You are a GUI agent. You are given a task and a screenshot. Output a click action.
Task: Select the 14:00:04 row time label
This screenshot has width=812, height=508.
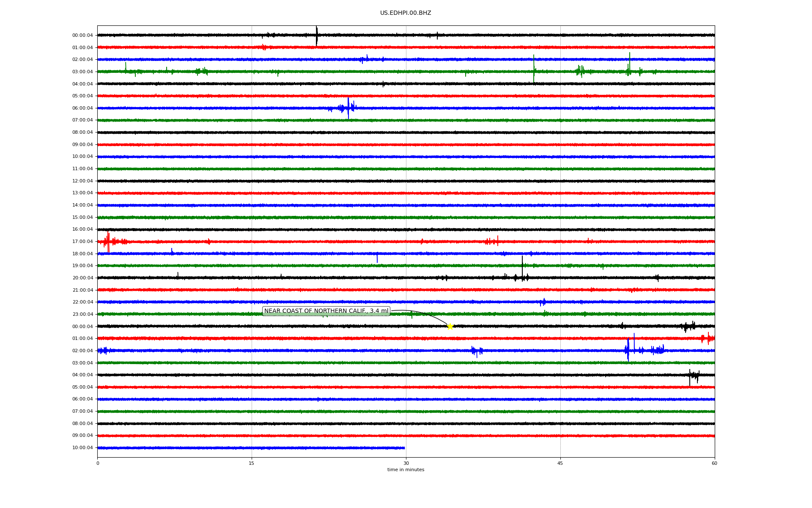tap(82, 205)
